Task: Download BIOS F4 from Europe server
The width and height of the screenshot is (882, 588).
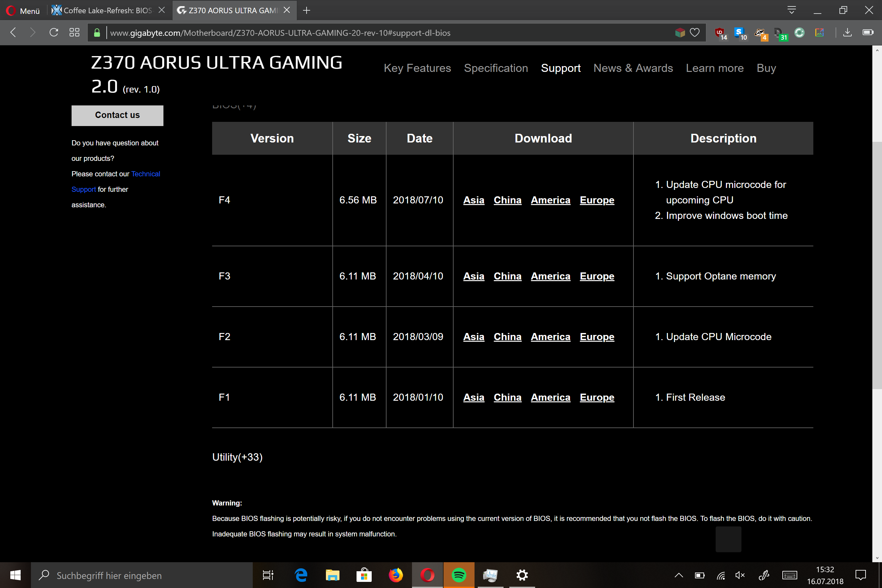Action: coord(597,200)
